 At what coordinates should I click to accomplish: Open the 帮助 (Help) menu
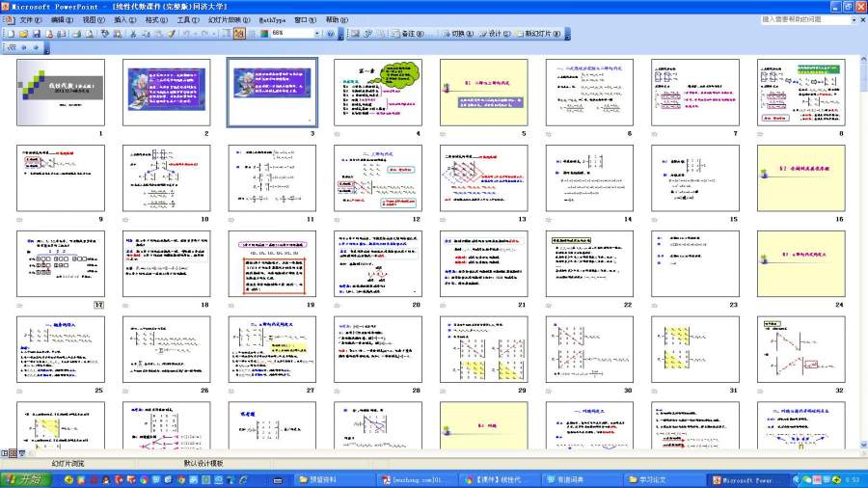[337, 19]
